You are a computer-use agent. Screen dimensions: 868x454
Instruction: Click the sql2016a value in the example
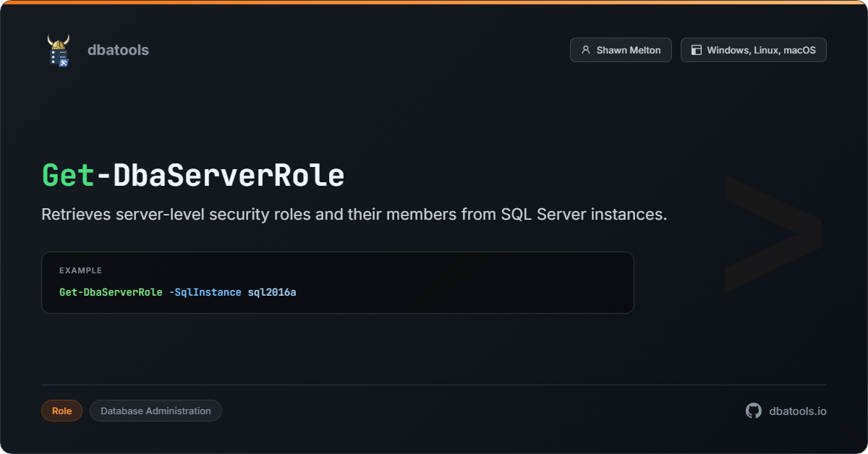click(272, 293)
